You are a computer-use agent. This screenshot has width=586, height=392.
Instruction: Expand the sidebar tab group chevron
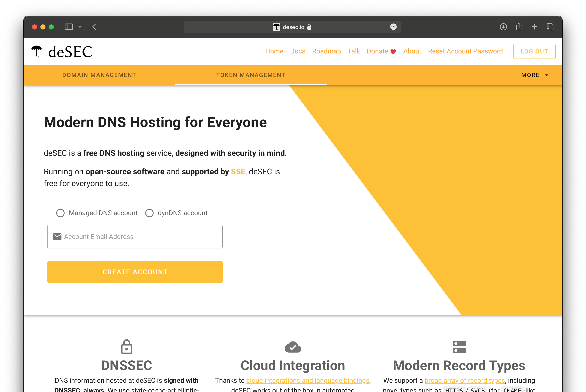(80, 27)
